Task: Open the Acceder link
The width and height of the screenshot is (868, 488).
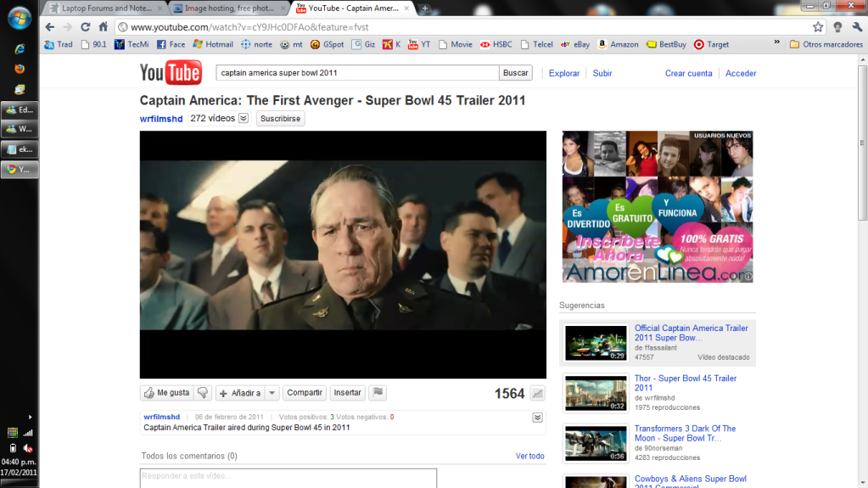Action: pyautogui.click(x=741, y=73)
